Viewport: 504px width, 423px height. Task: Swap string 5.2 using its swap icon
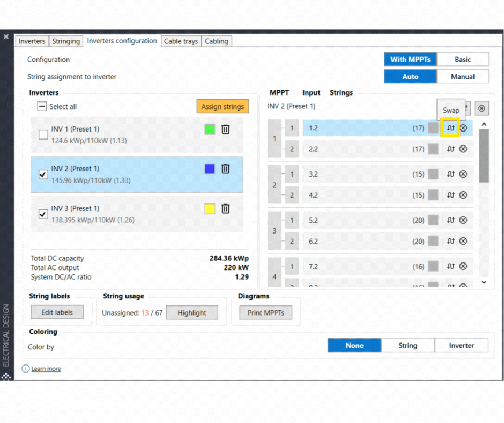click(x=451, y=221)
